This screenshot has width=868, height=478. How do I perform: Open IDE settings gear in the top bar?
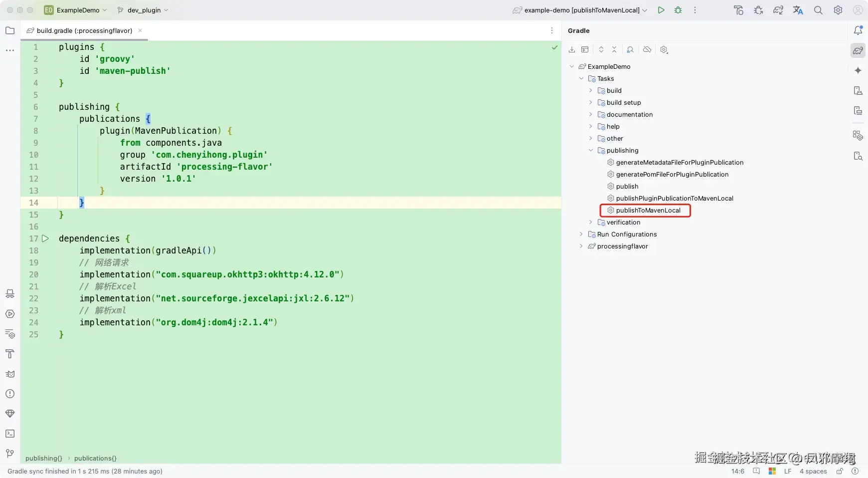(838, 10)
